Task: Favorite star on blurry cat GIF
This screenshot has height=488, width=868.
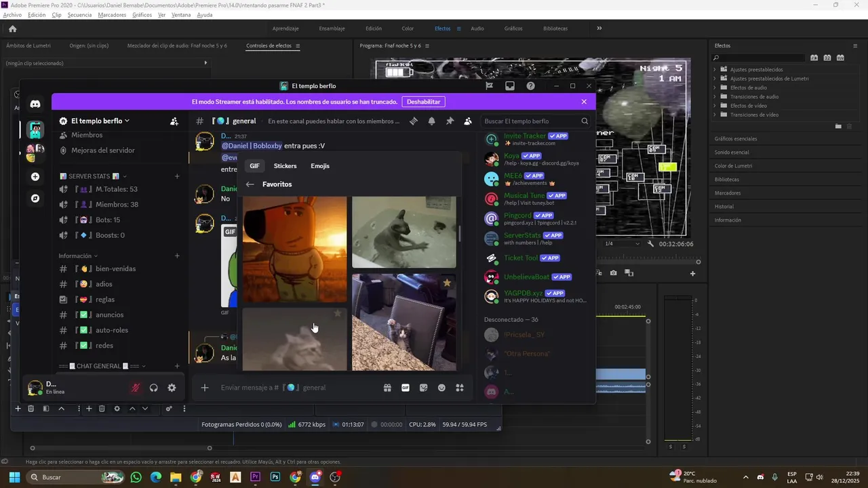Action: point(337,314)
